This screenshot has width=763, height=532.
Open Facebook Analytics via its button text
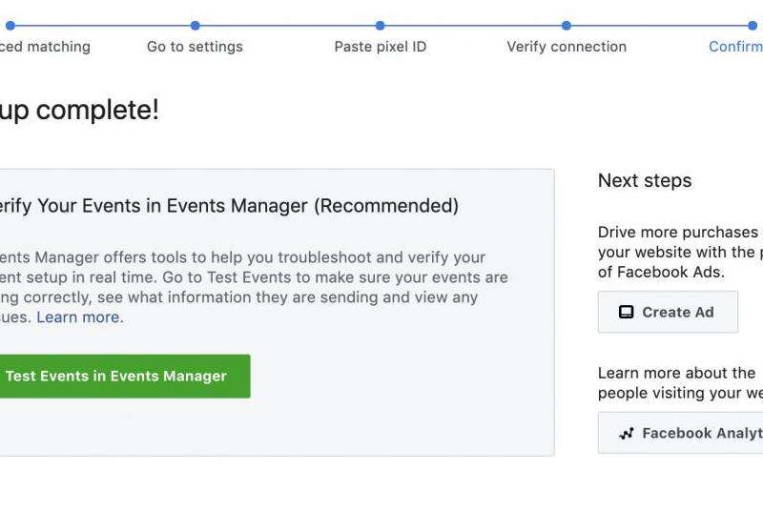[x=701, y=433]
